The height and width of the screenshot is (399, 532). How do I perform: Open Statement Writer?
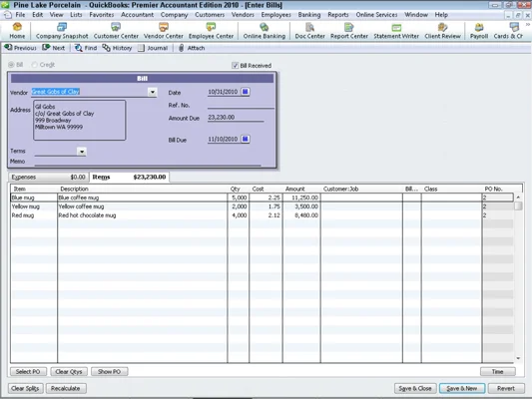pyautogui.click(x=396, y=31)
